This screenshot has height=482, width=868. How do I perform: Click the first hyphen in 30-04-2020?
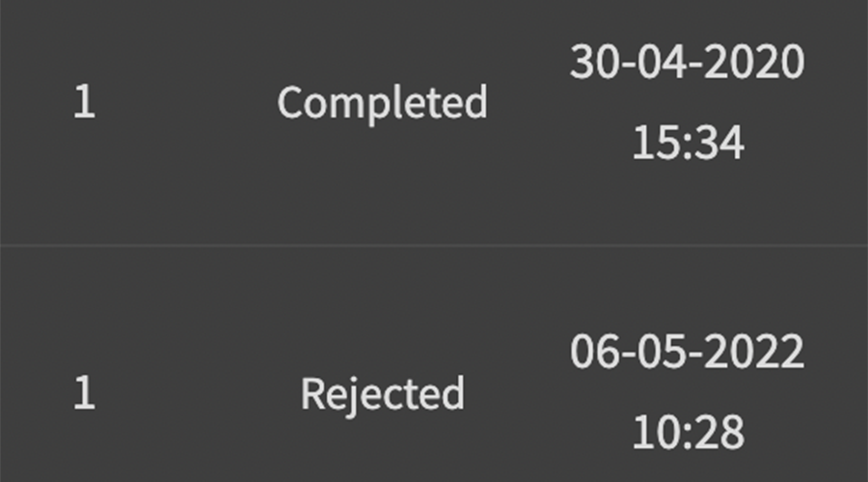[x=628, y=66]
